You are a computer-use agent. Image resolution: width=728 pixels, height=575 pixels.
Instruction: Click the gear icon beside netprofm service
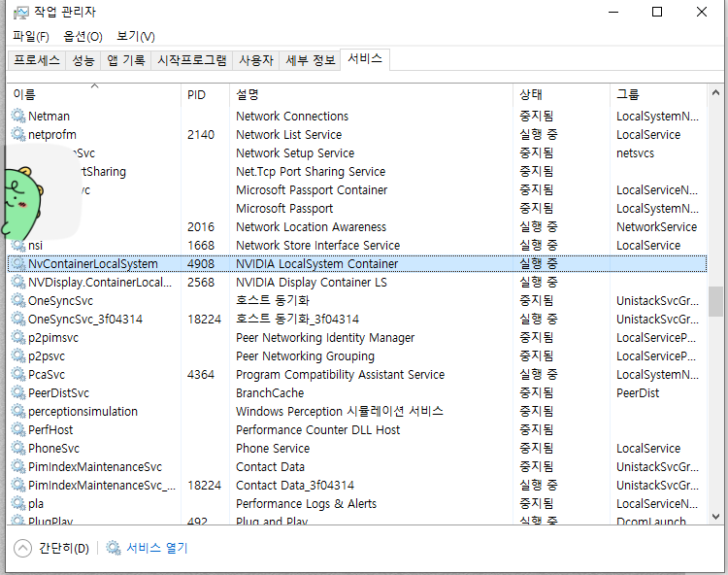[18, 134]
